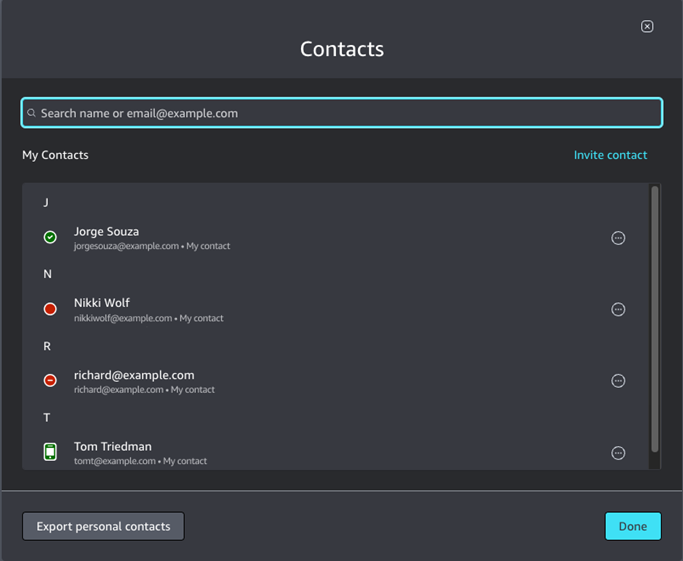Select the Nikki Wolf contact name
This screenshot has height=561, width=683.
[x=101, y=303]
